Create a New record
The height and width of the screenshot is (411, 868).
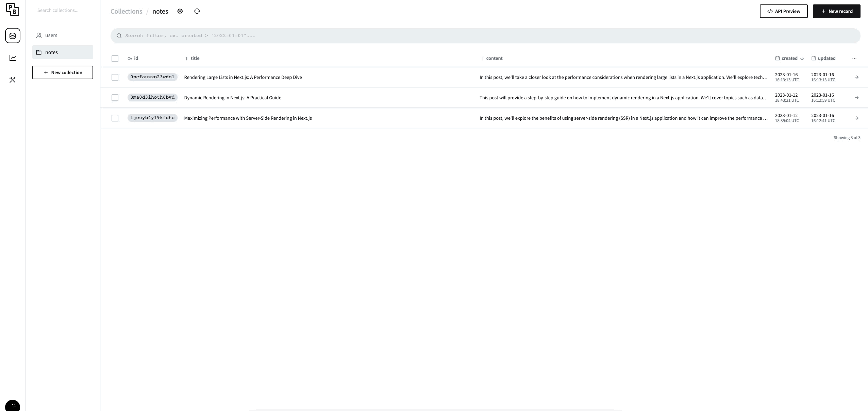pyautogui.click(x=837, y=11)
